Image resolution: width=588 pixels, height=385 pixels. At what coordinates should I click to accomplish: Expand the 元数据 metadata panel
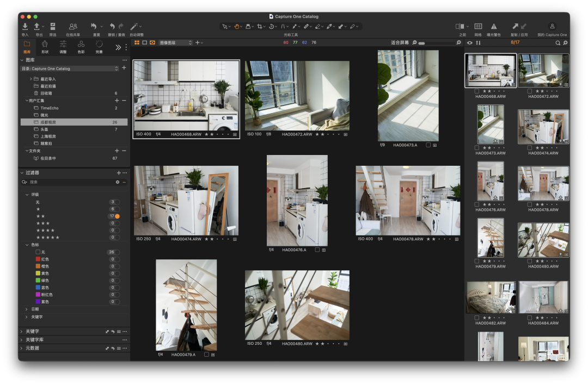pyautogui.click(x=22, y=349)
